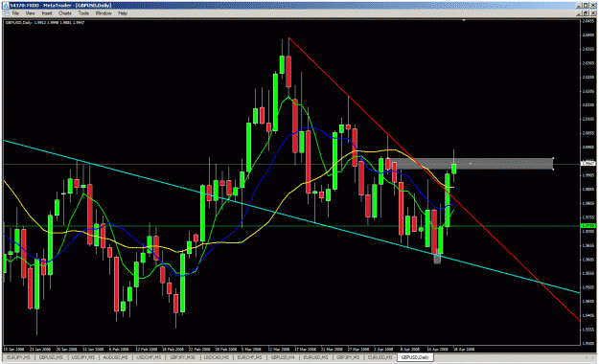Switch to the GBPJPY,M5 chart tab

pos(348,357)
